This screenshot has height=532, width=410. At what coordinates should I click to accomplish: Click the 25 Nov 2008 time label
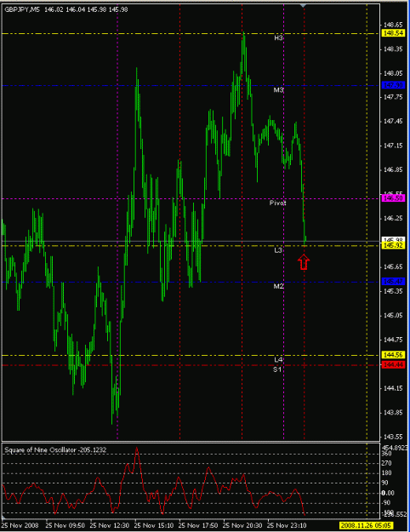20,525
